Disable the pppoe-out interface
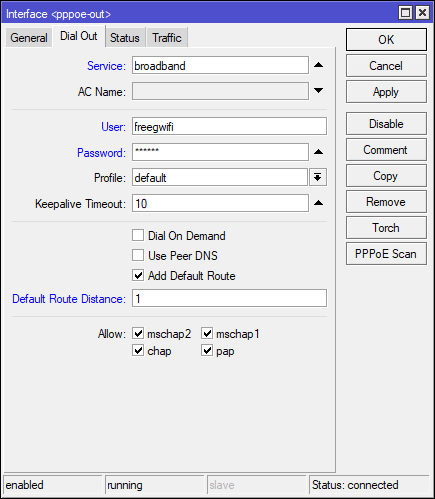435x499 pixels. (386, 124)
